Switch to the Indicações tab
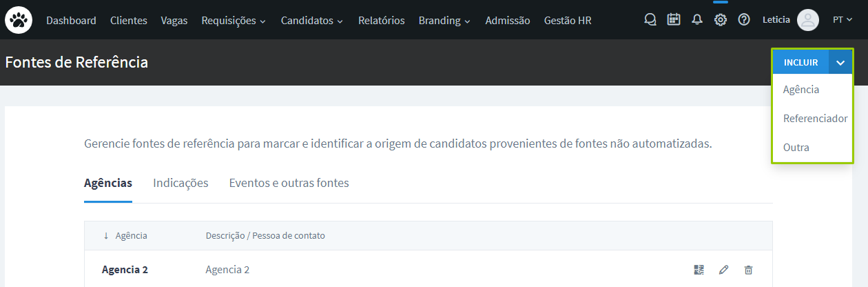 click(x=180, y=183)
